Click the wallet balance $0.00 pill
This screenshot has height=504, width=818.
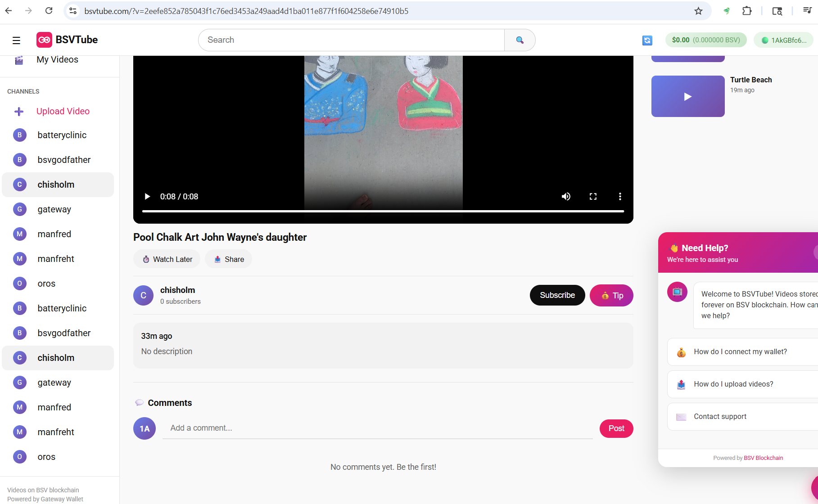706,40
